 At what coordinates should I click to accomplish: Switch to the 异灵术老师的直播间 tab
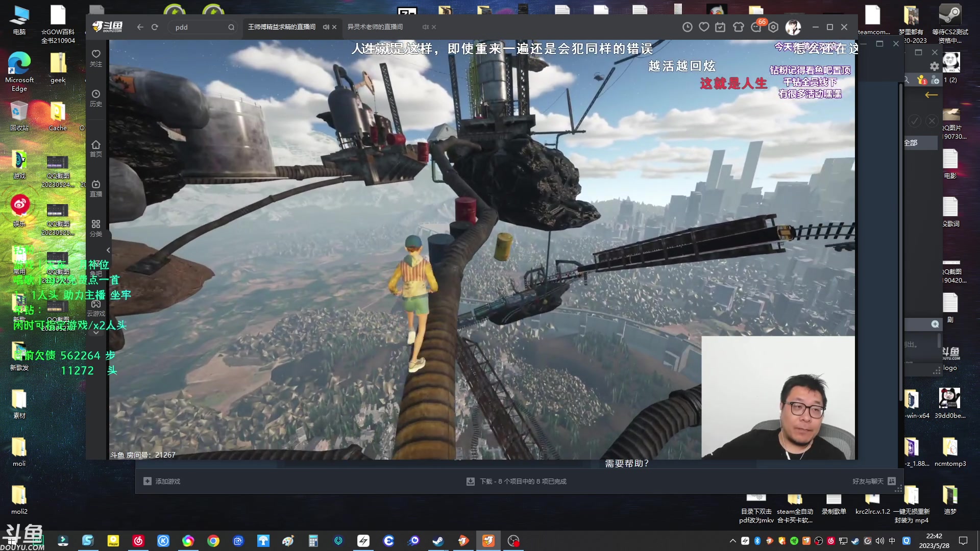coord(375,27)
